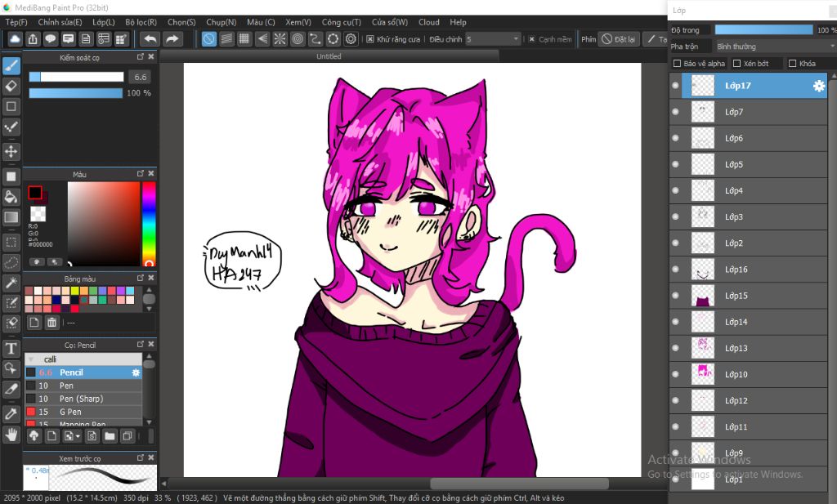Open the gear settings for Lớp17 layer
Viewport: 837px width, 504px height.
pos(819,86)
